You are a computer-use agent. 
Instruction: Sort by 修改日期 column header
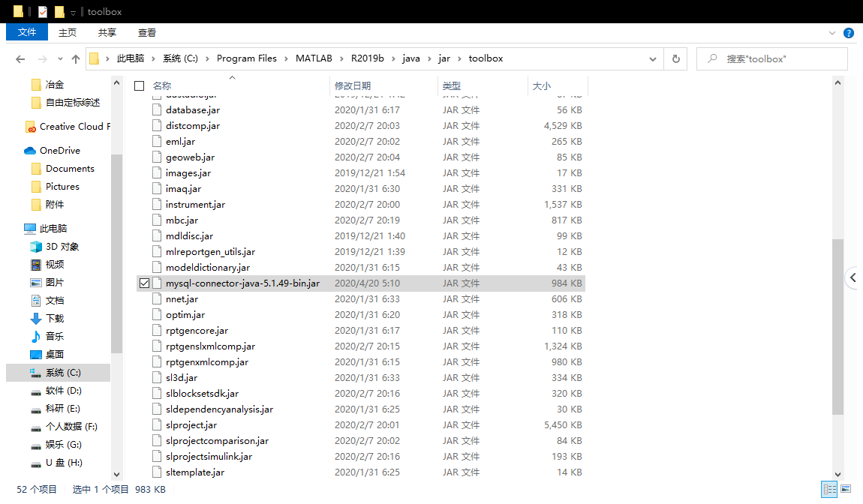(353, 85)
